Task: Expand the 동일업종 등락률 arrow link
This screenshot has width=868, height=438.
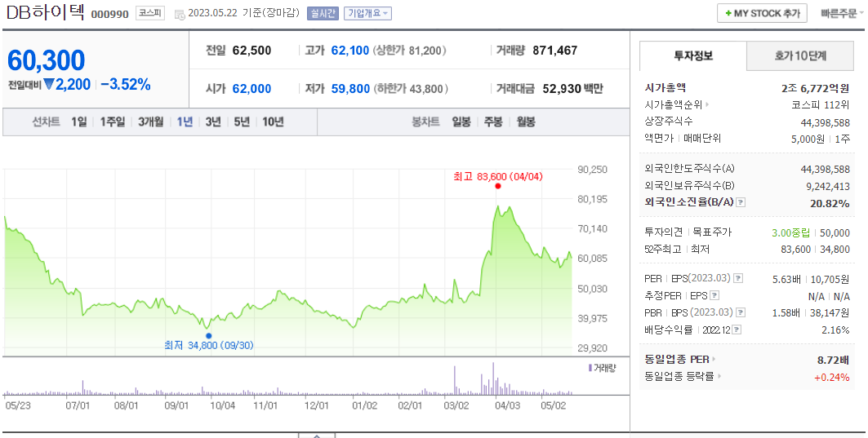Action: click(719, 377)
